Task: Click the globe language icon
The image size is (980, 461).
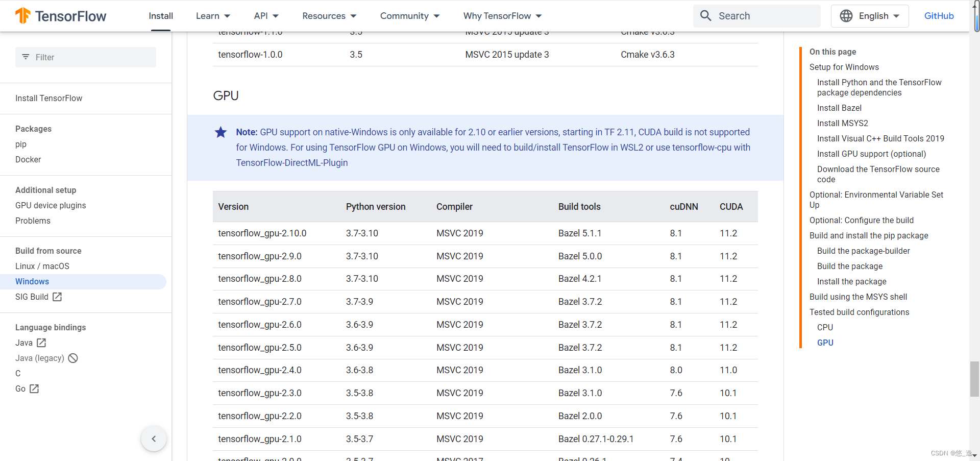Action: tap(846, 16)
